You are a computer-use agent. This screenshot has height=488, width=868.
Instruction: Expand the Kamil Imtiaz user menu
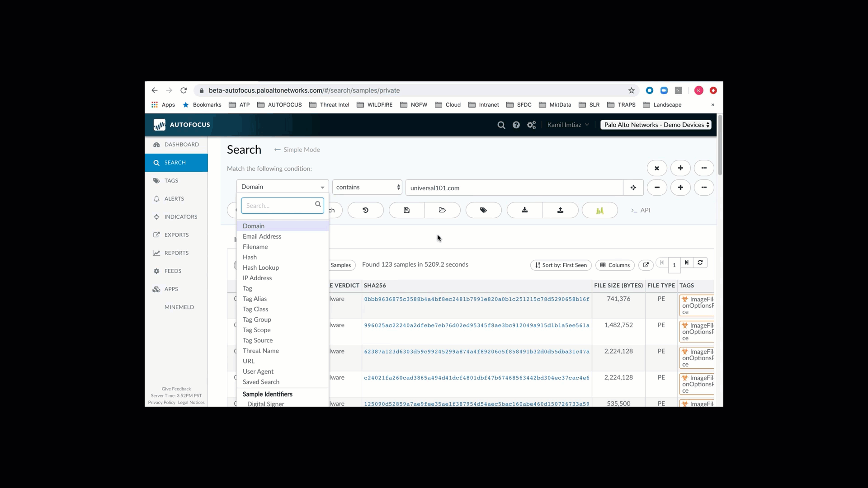pos(568,125)
